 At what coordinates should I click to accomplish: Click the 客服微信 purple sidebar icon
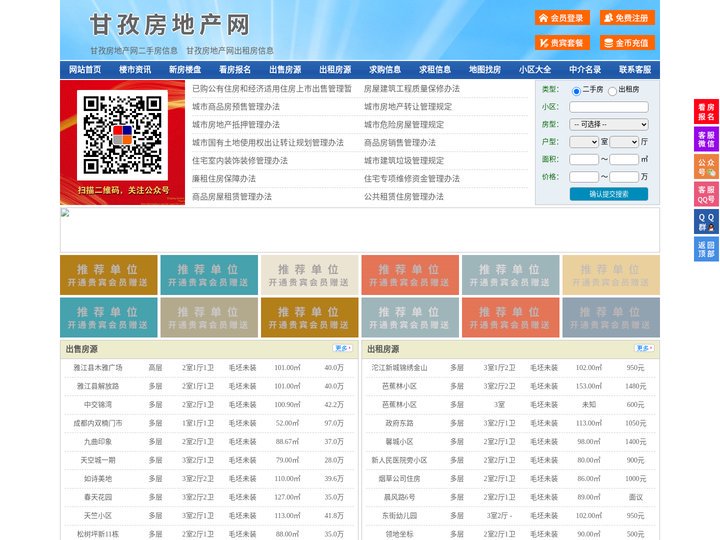(706, 139)
